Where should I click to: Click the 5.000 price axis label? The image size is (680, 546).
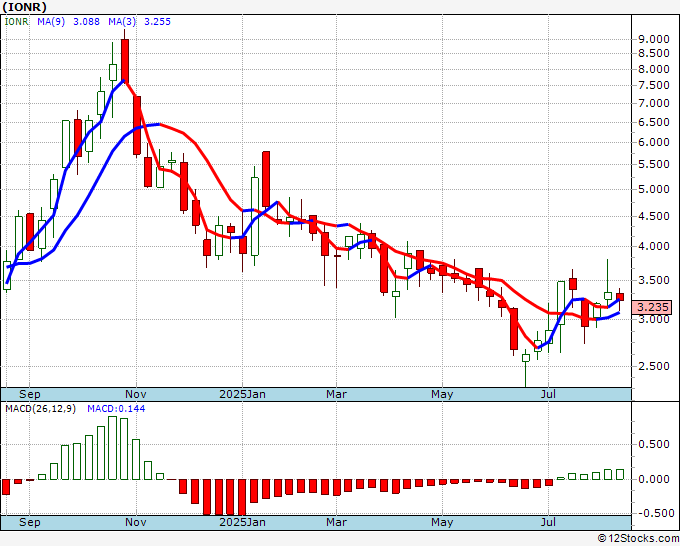(x=654, y=189)
